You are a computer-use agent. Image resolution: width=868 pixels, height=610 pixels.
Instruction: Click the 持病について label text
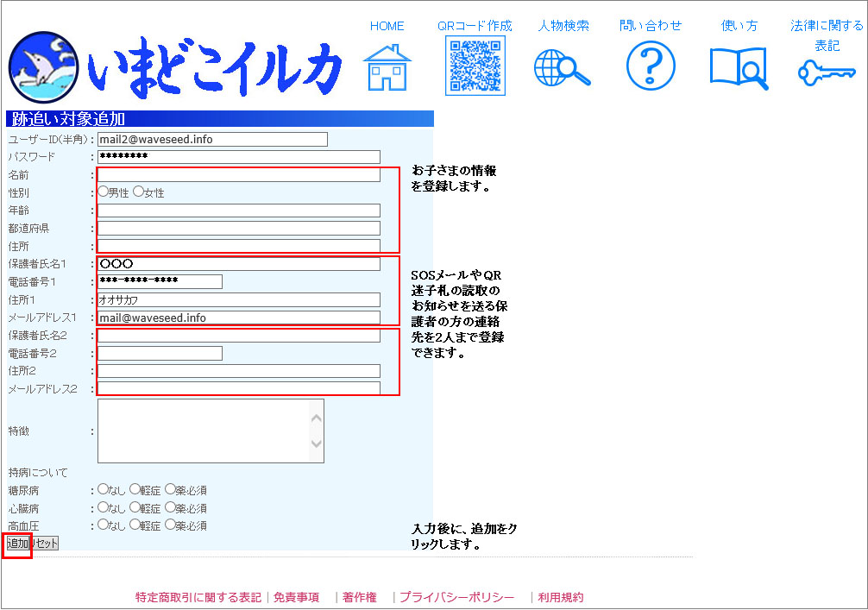pyautogui.click(x=38, y=473)
